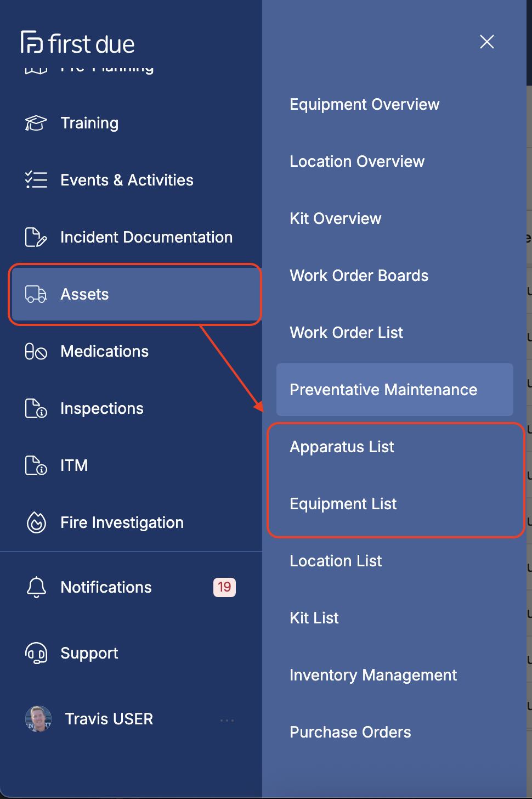Image resolution: width=532 pixels, height=799 pixels.
Task: Click the 19 notifications badge
Action: (224, 587)
